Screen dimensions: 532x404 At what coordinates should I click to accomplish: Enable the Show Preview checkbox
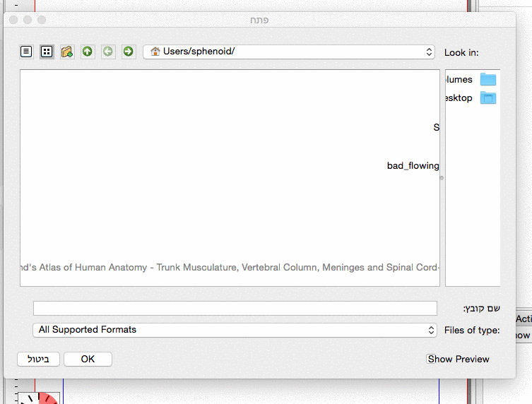tap(431, 359)
